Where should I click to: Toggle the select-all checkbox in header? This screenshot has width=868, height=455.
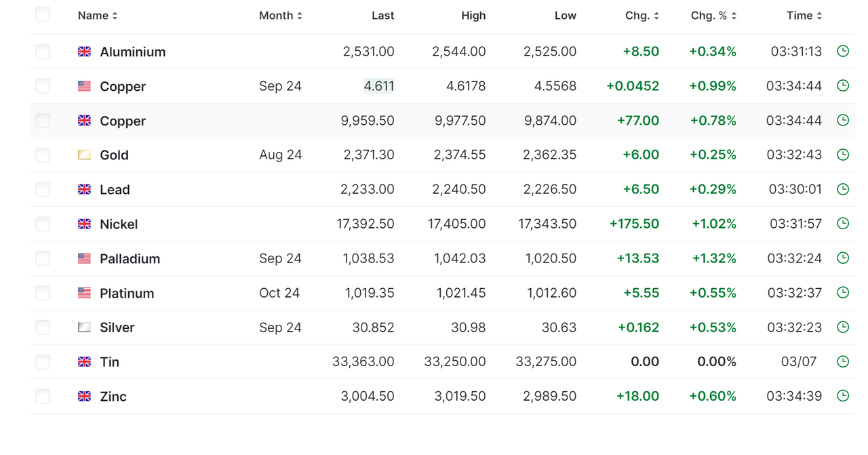click(43, 14)
